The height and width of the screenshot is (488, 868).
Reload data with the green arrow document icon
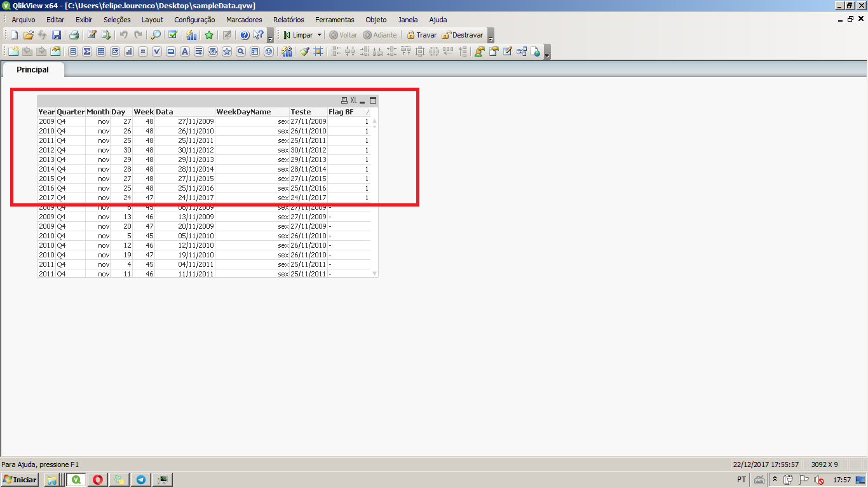click(106, 35)
